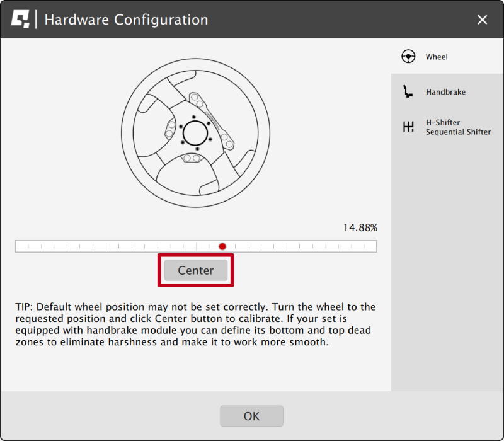
Task: Click the middle of the calibration slider track
Action: click(196, 246)
